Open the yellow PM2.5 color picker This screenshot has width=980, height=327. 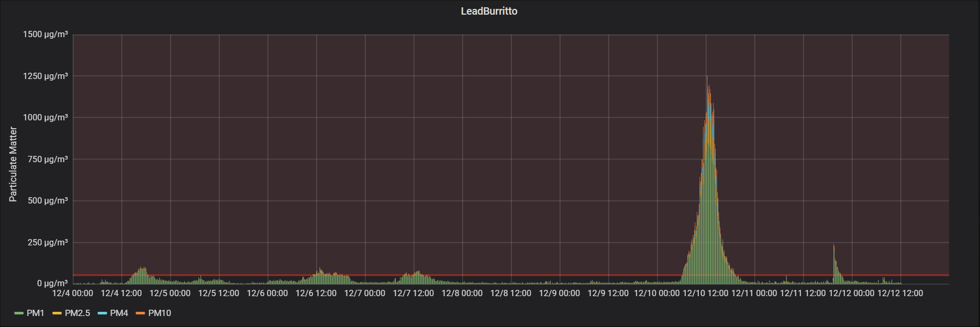tap(57, 313)
